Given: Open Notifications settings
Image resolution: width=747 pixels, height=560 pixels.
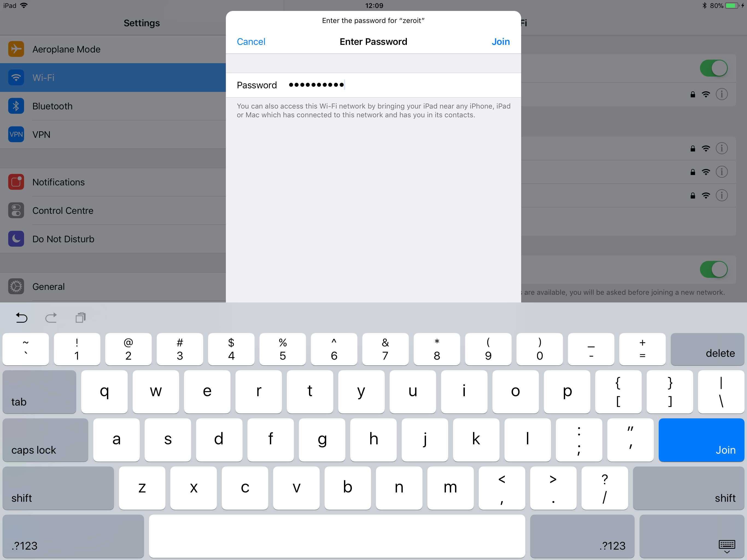Looking at the screenshot, I should [x=59, y=182].
